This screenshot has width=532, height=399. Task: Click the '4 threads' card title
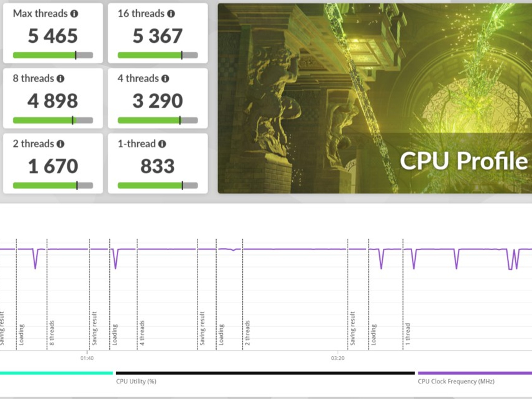pyautogui.click(x=138, y=78)
